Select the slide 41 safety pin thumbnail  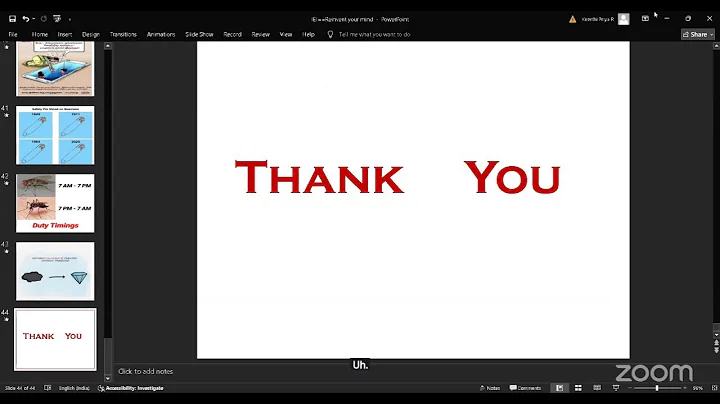pos(55,135)
